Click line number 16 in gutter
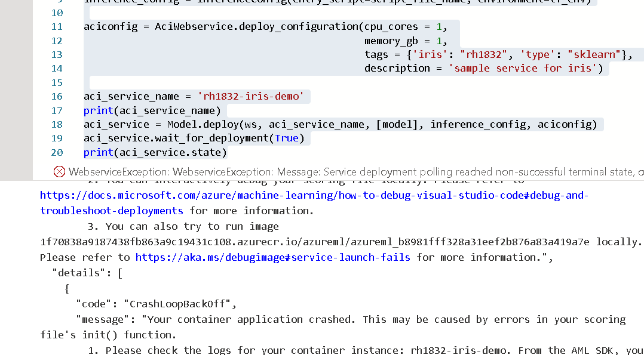Viewport: 644px width, 364px height. tap(57, 97)
